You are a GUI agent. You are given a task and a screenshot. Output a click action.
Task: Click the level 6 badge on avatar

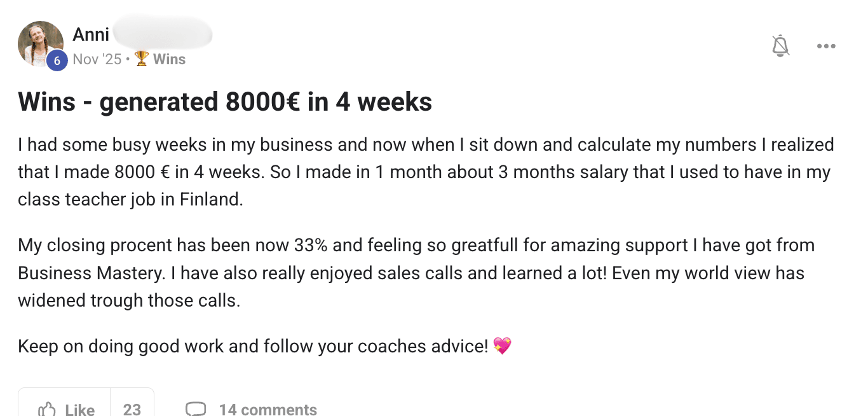57,60
